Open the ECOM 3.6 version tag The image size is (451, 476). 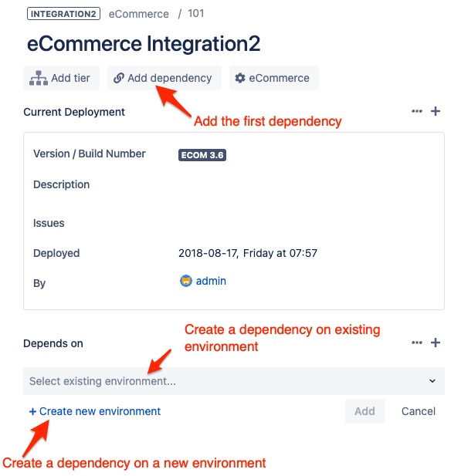point(202,155)
